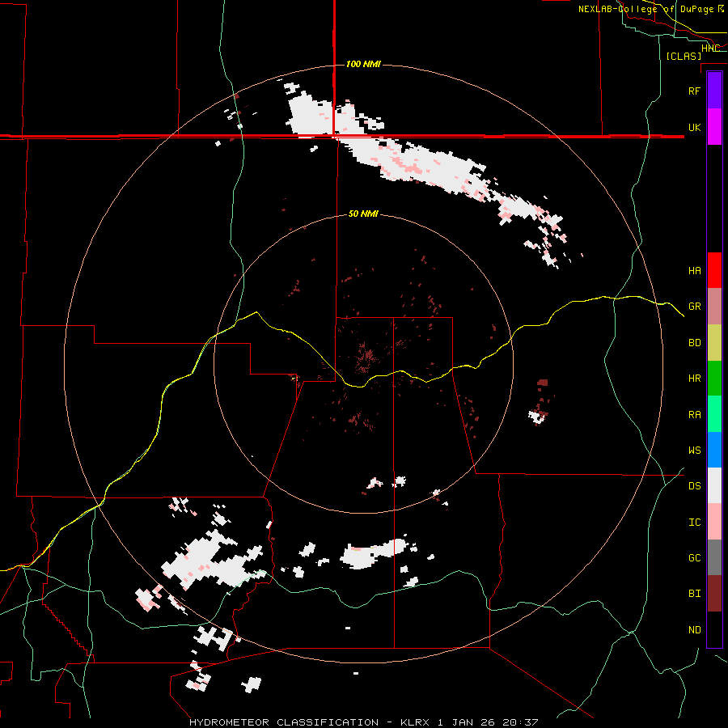Select the 'HR' legend label
This screenshot has height=728, width=728.
point(694,379)
